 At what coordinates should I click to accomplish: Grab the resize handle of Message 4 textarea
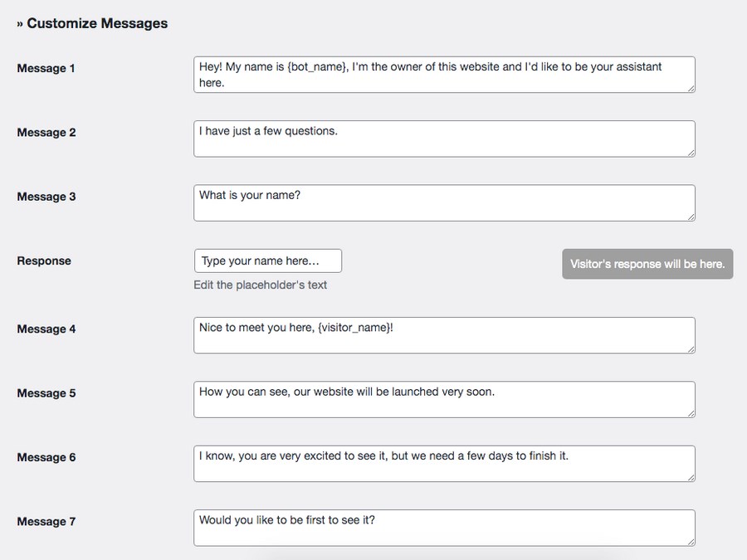point(691,349)
